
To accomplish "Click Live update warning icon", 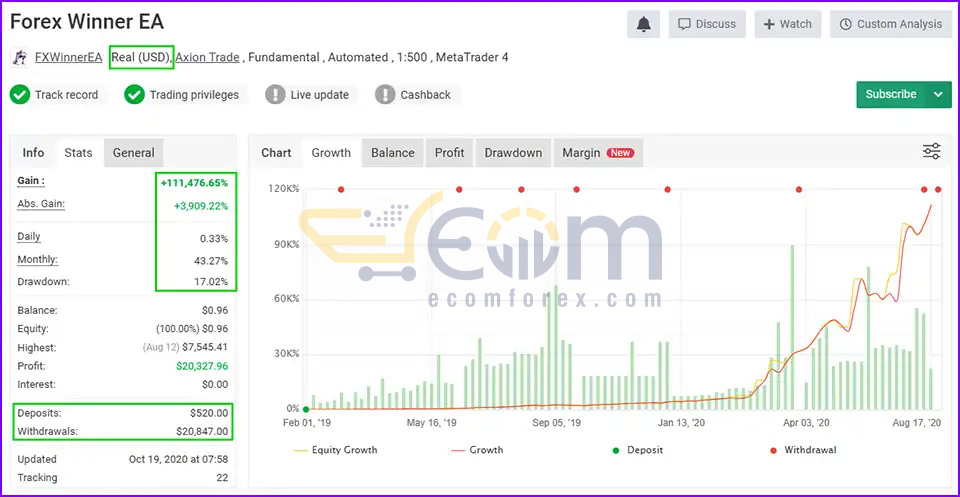I will coord(275,95).
